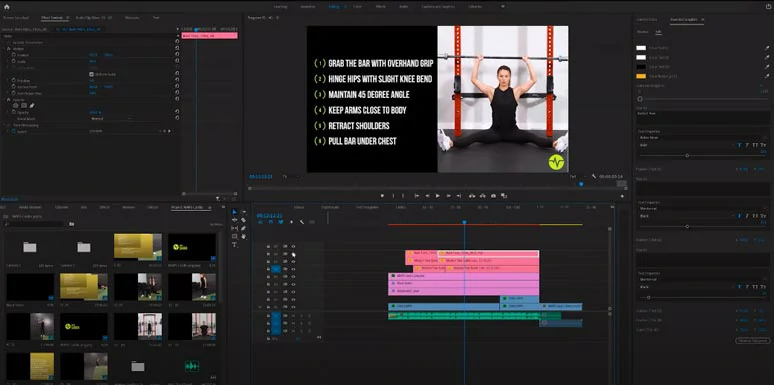Open the Effect Controls panel tab

52,17
